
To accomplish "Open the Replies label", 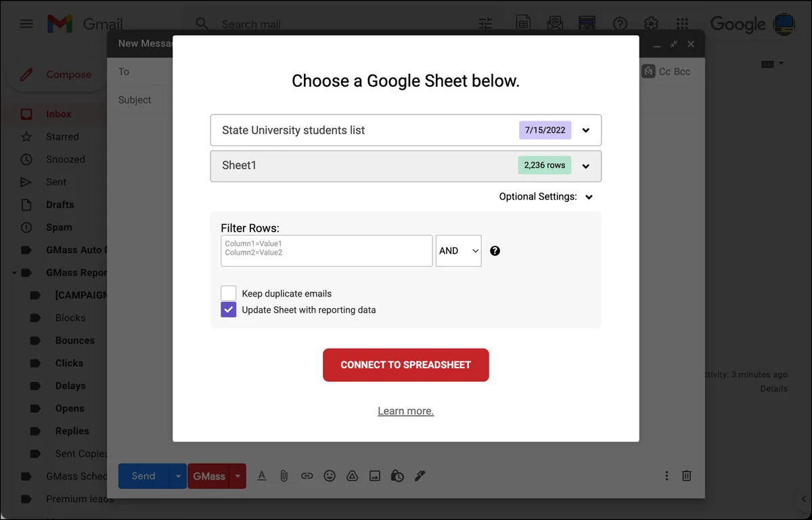I will (x=72, y=431).
